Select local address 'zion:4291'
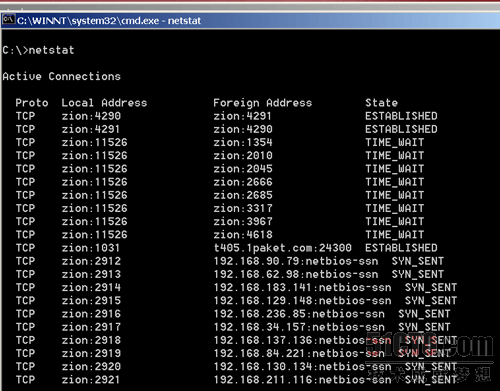Image resolution: width=500 pixels, height=391 pixels. pos(90,129)
